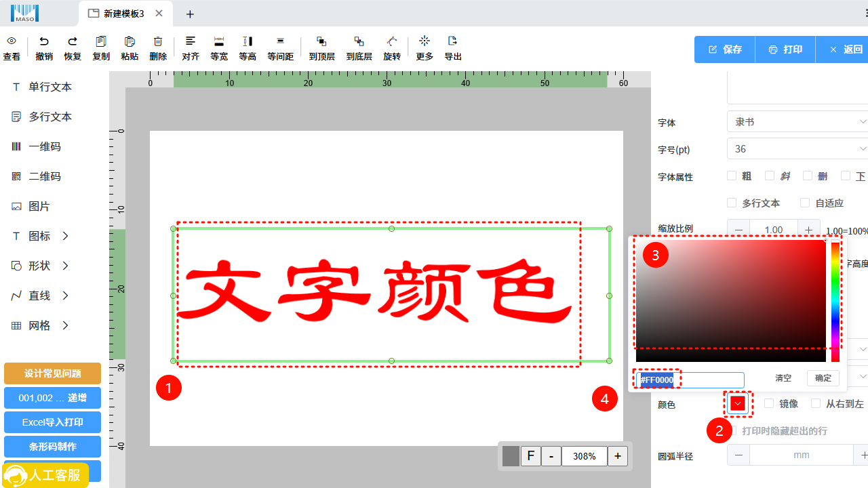This screenshot has height=488, width=868.
Task: Pick a shade in the saturation panel
Action: (730, 301)
